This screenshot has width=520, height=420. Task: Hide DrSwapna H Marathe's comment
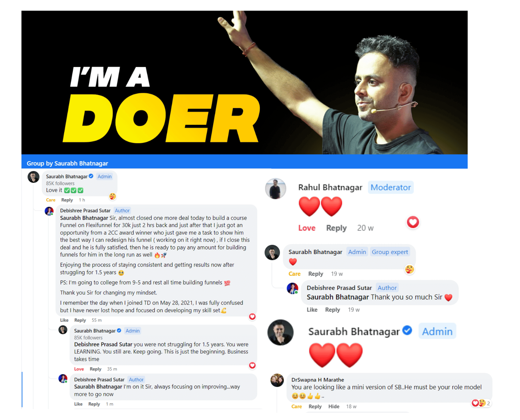point(334,406)
